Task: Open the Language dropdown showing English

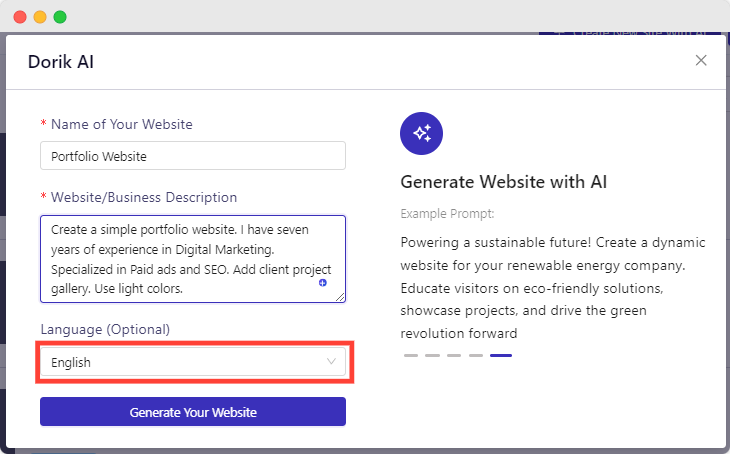Action: pos(193,362)
